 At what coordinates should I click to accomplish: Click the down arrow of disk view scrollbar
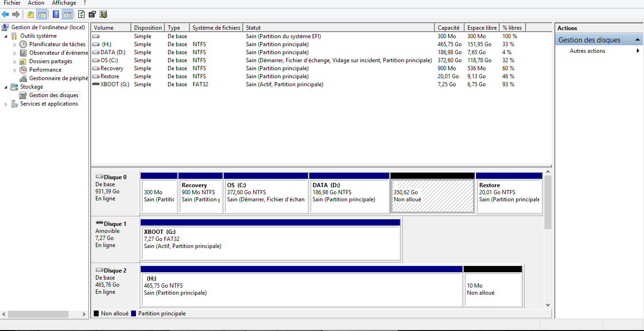(548, 305)
